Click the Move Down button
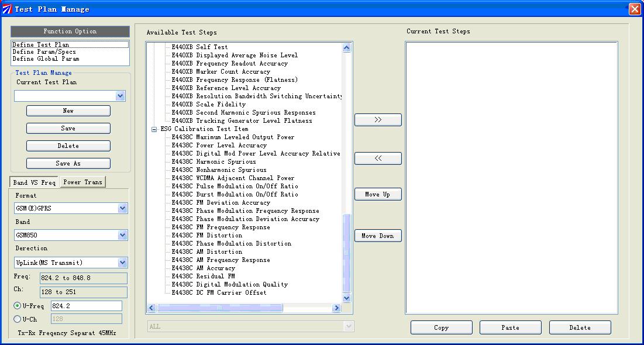This screenshot has height=345, width=644. [378, 236]
